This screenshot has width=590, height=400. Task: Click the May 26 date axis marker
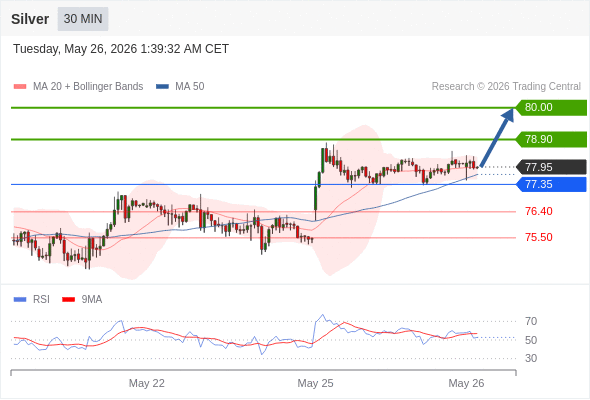(466, 383)
